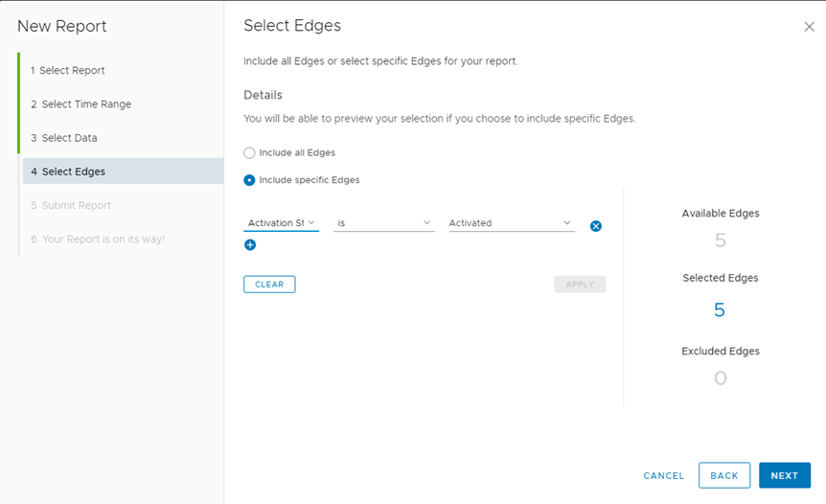Click the Excluded Edges count 0
The image size is (826, 504).
(720, 378)
